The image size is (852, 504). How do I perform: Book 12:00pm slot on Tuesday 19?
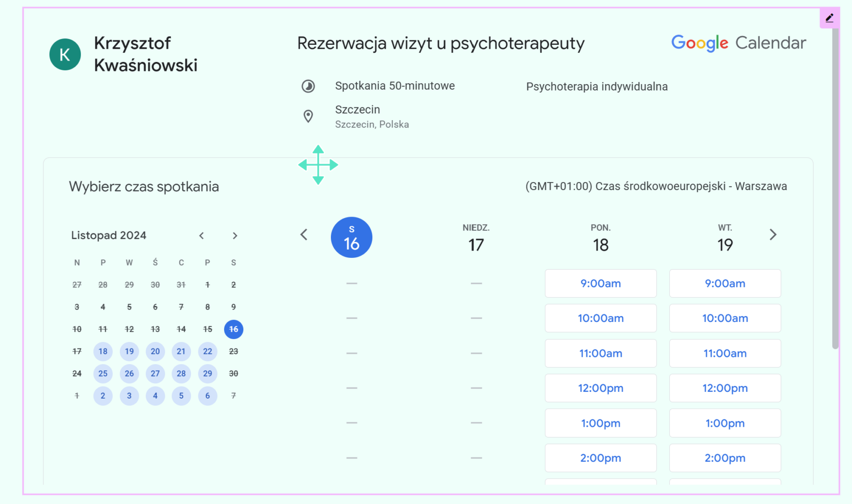coord(725,388)
